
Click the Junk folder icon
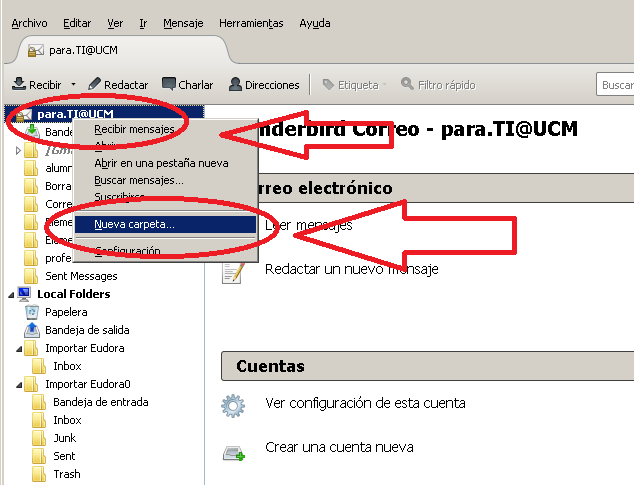tap(39, 438)
